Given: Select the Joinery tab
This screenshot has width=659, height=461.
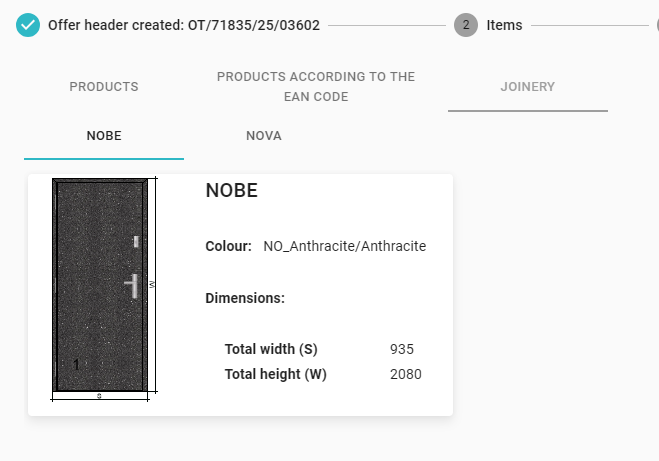Looking at the screenshot, I should pos(527,87).
